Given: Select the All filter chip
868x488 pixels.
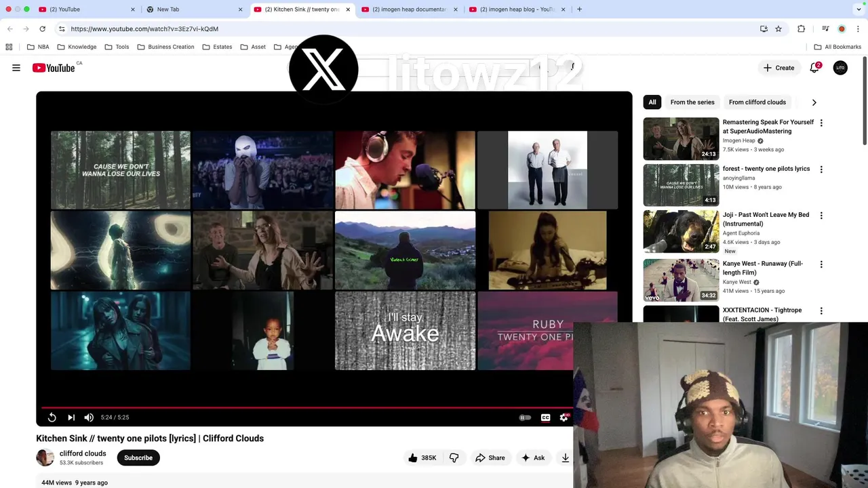Looking at the screenshot, I should (x=652, y=102).
